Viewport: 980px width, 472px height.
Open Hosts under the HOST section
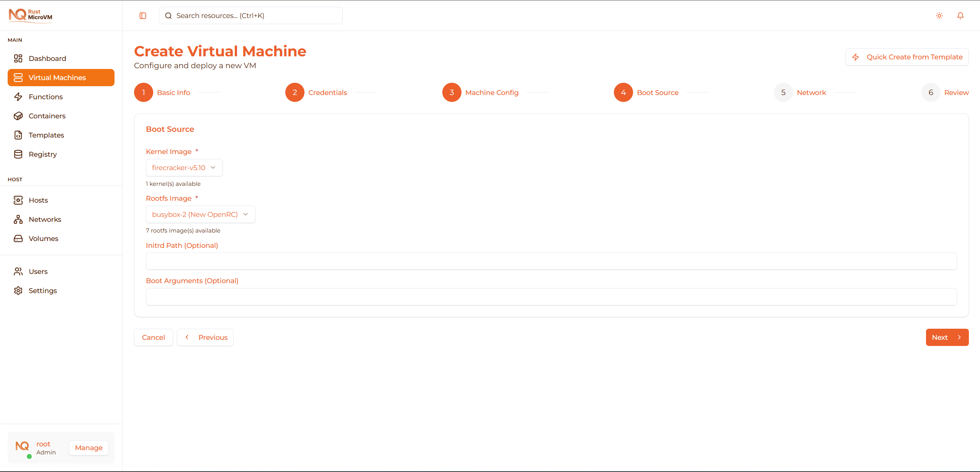pos(38,200)
